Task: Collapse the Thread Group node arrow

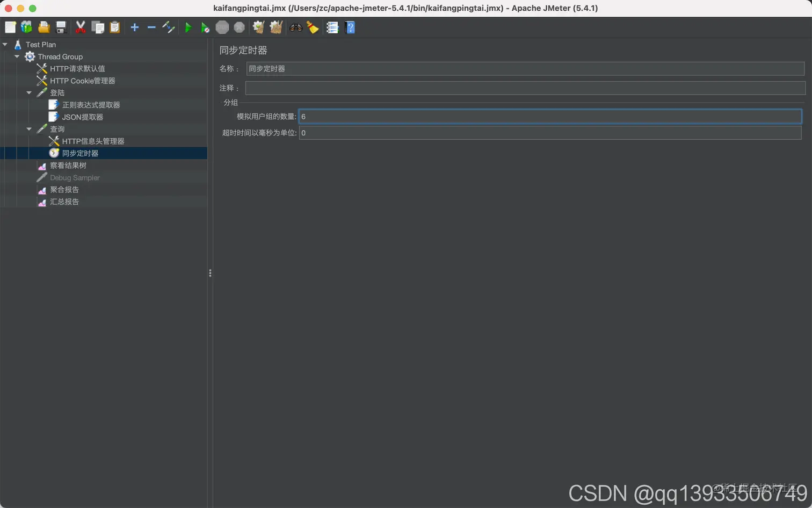Action: [17, 56]
